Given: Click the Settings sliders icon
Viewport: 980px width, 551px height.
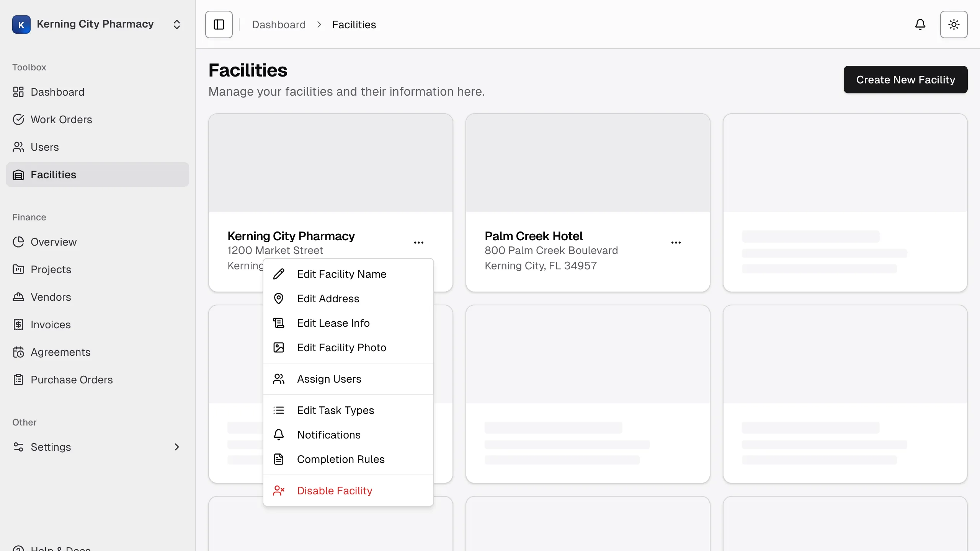Looking at the screenshot, I should (x=18, y=447).
